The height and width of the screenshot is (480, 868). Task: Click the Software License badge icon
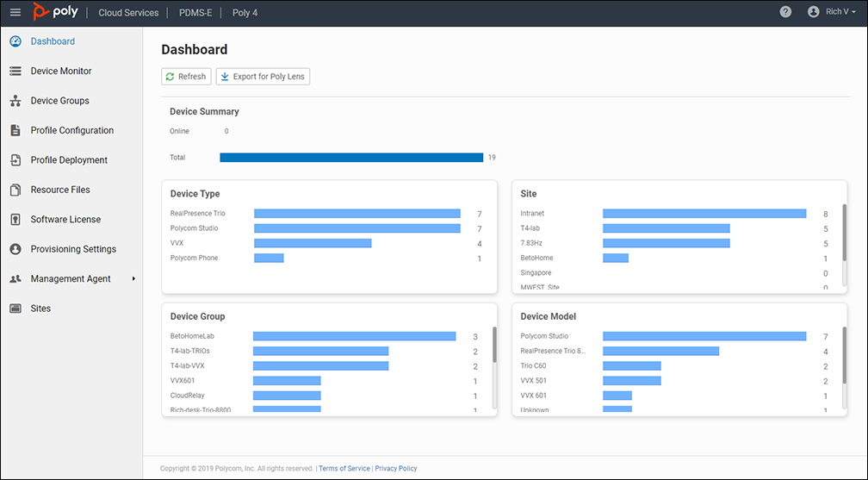click(x=15, y=220)
